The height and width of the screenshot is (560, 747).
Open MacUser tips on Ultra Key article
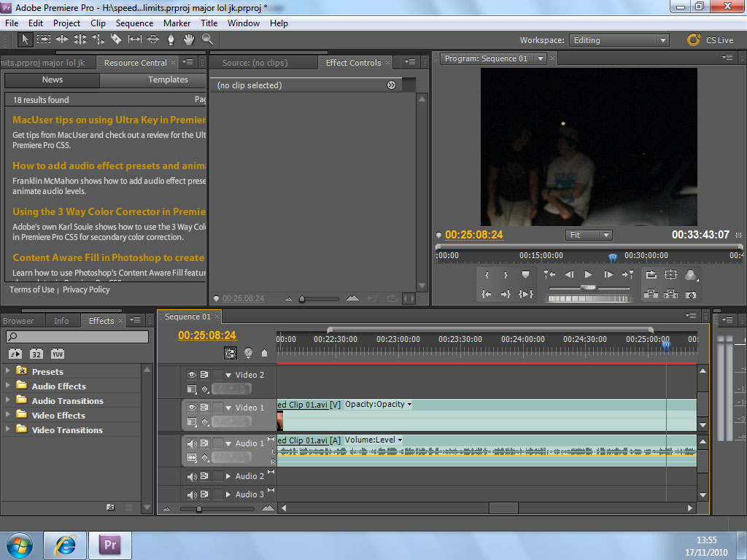tap(109, 120)
